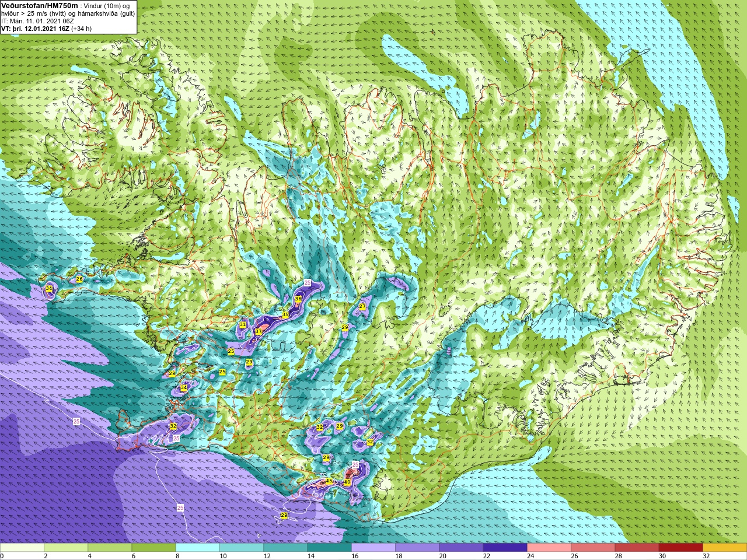Screen dimensions: 747x560
Task: Click the yellow gust label '35'
Action: coord(285,314)
